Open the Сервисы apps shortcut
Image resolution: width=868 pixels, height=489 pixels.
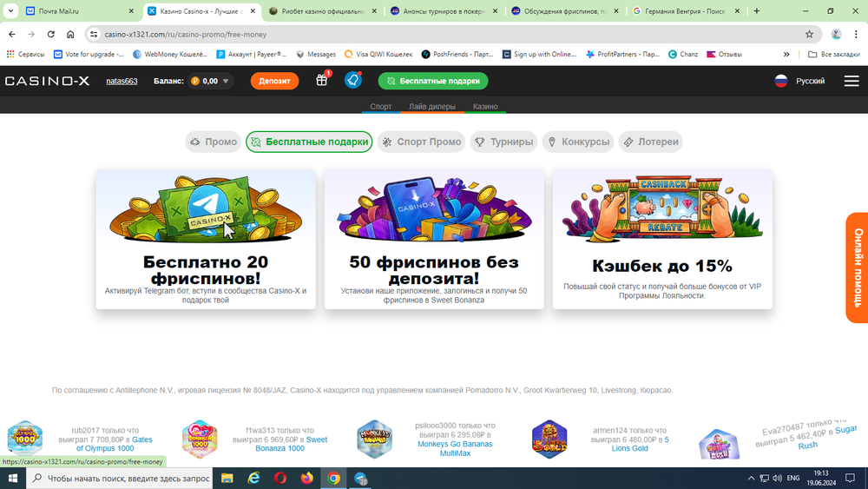pyautogui.click(x=25, y=54)
